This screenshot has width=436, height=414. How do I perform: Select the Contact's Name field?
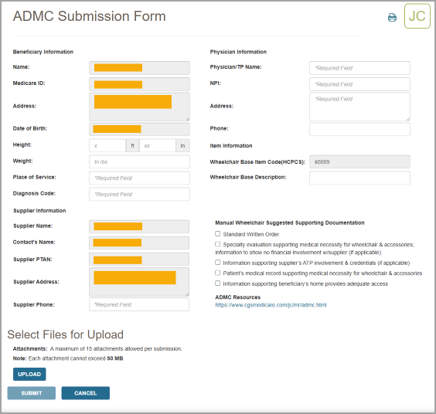(139, 243)
